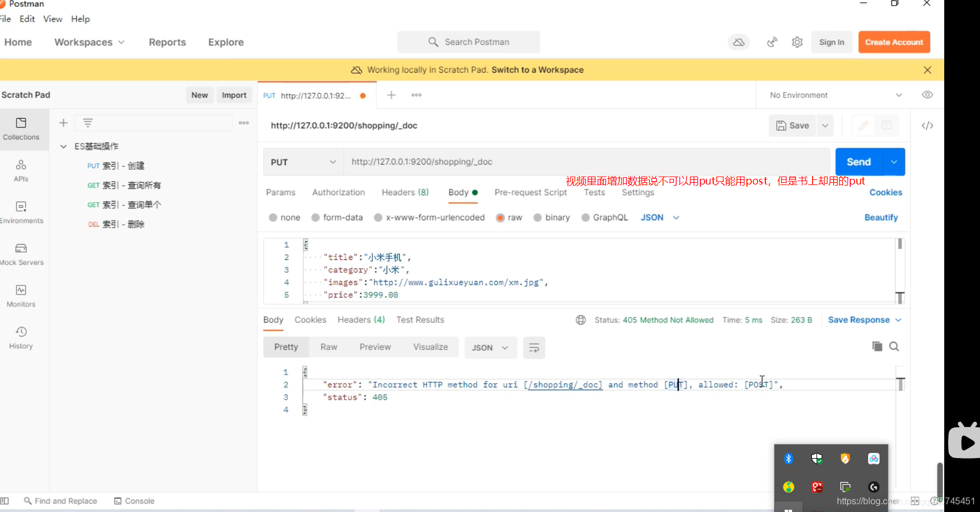Click the offline cloud sync icon
The height and width of the screenshot is (512, 980).
pos(739,42)
